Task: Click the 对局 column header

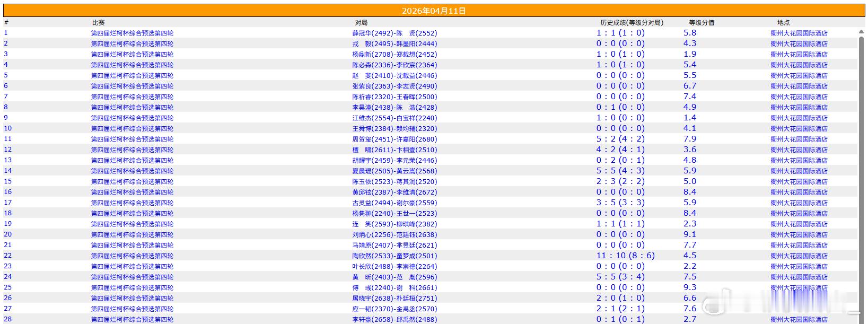Action: coord(361,22)
